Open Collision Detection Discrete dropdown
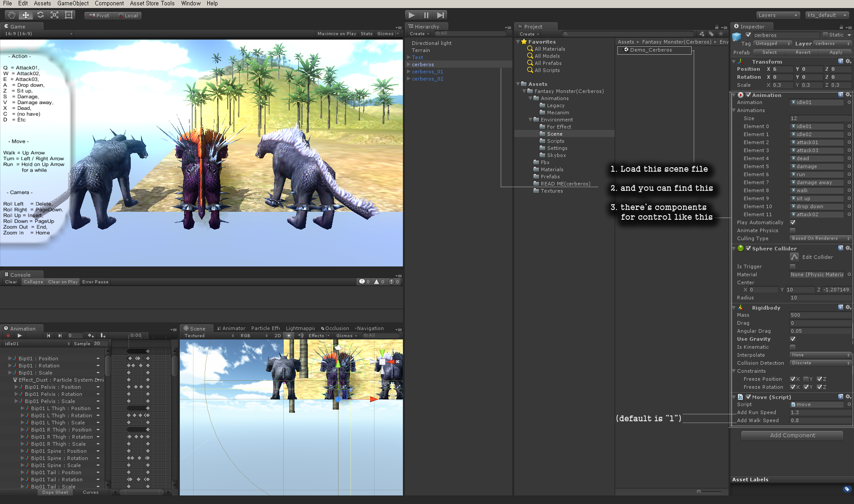 tap(821, 363)
